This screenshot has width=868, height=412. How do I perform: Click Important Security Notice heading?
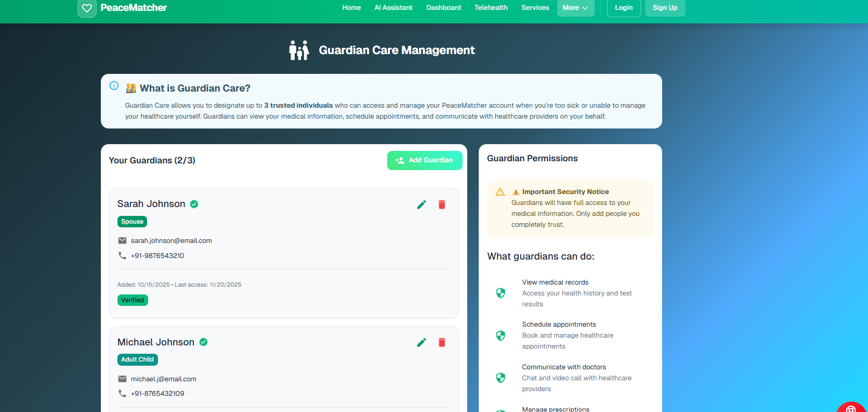565,192
